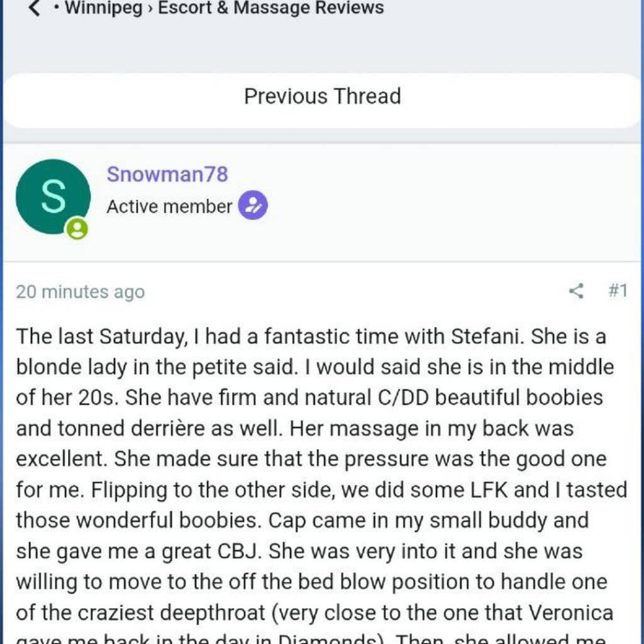Image resolution: width=644 pixels, height=644 pixels.
Task: Click the 20 minutes ago timestamp
Action: coord(80,292)
